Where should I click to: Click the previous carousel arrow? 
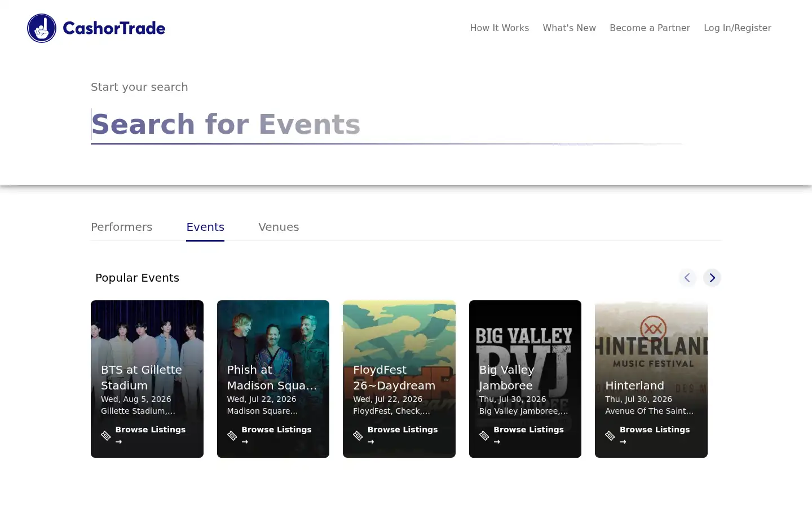coord(687,278)
